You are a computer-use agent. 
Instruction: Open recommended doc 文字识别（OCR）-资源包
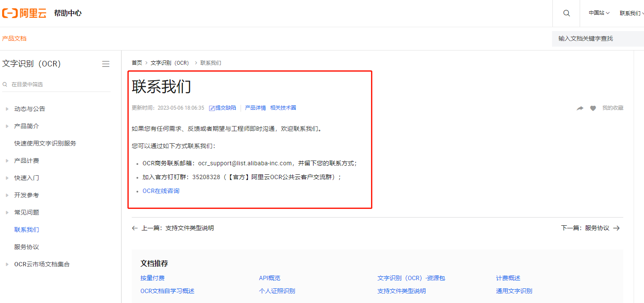click(x=411, y=278)
